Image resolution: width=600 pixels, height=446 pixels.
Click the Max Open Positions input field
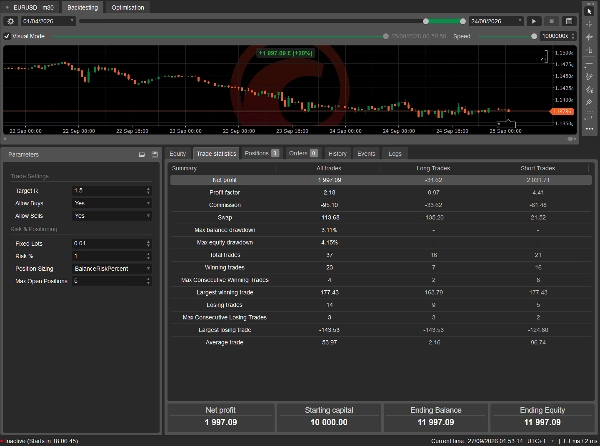pos(108,281)
